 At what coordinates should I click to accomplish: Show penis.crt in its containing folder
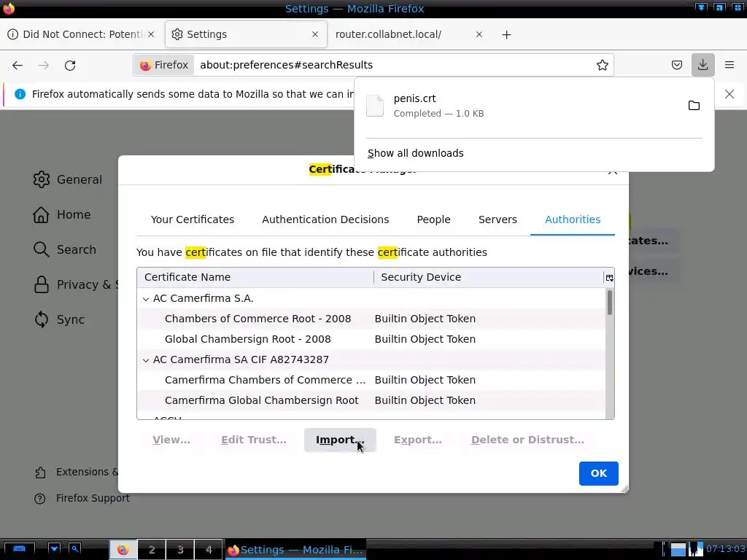[694, 106]
